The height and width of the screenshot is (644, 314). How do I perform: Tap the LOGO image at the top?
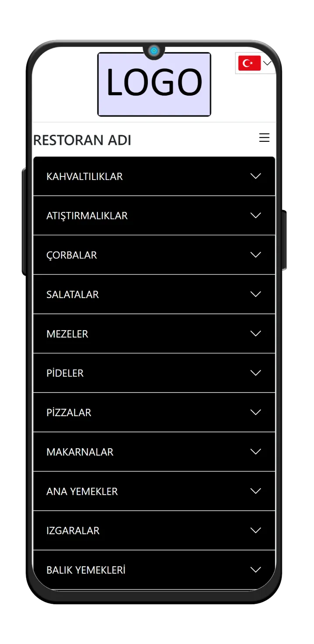[154, 84]
